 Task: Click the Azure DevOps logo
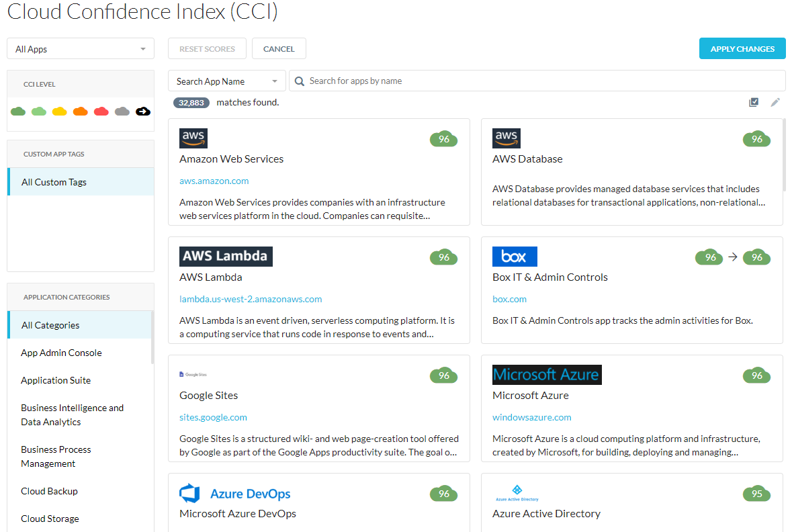click(x=235, y=493)
